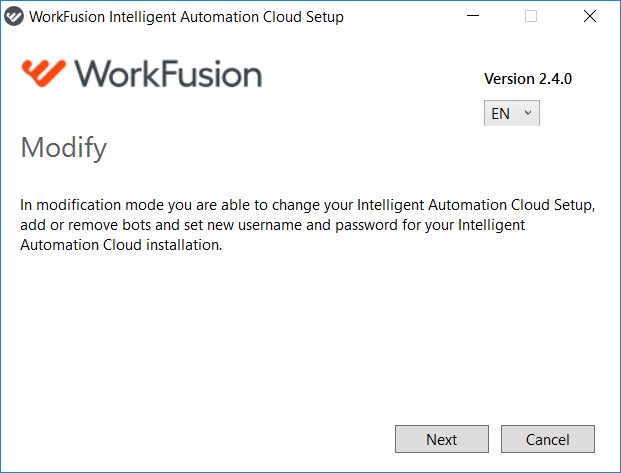Image resolution: width=621 pixels, height=473 pixels.
Task: Click the disabled maximize button
Action: (x=531, y=16)
